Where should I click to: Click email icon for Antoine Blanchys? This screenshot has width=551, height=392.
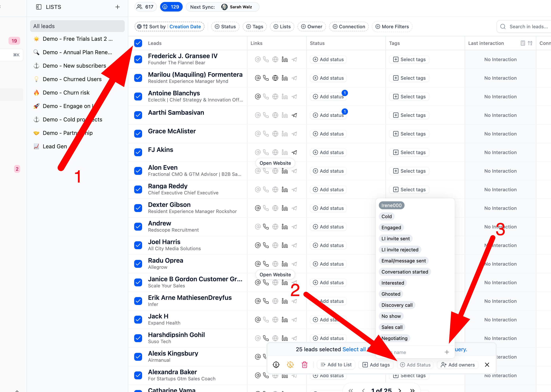[x=258, y=97]
